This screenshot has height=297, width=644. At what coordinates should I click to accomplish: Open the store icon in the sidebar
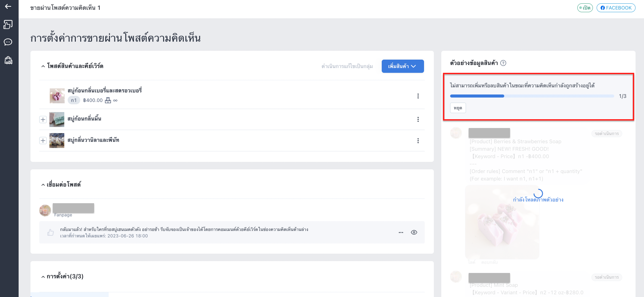pos(8,60)
